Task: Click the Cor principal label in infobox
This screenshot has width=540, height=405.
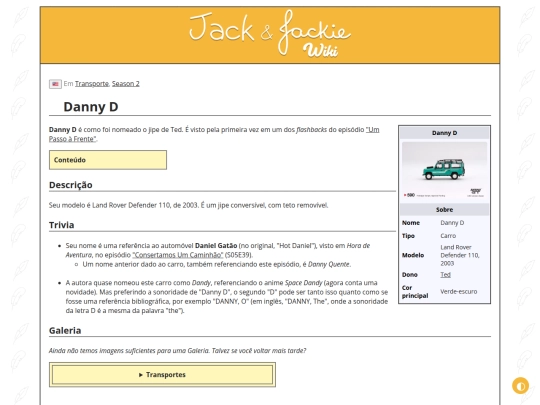Action: (x=415, y=291)
